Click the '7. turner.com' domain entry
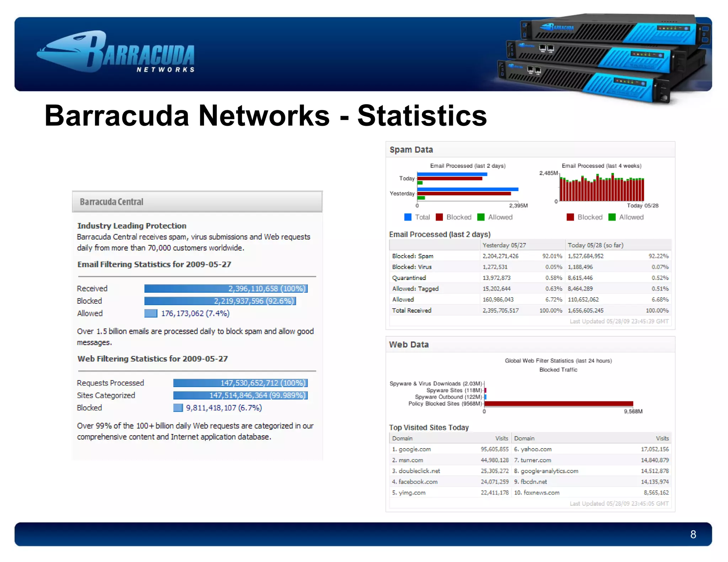The image size is (728, 562). [x=532, y=460]
